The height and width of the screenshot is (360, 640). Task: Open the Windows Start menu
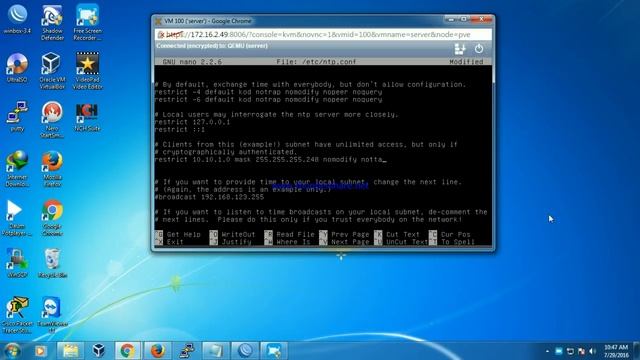12,351
